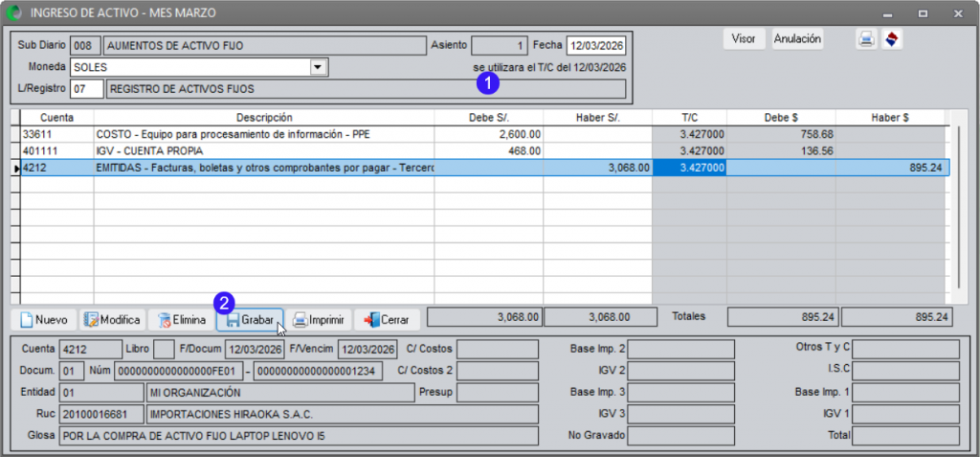The width and height of the screenshot is (980, 457).
Task: Click the T/C column header
Action: (689, 117)
